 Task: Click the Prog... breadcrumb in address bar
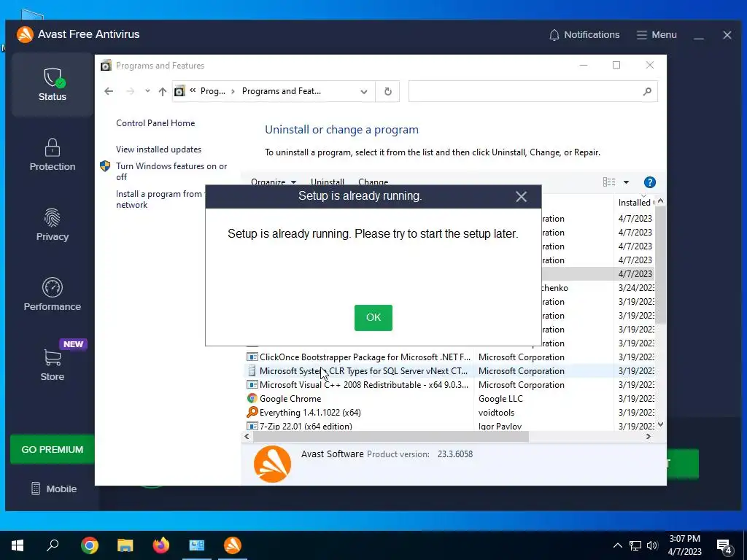(212, 91)
